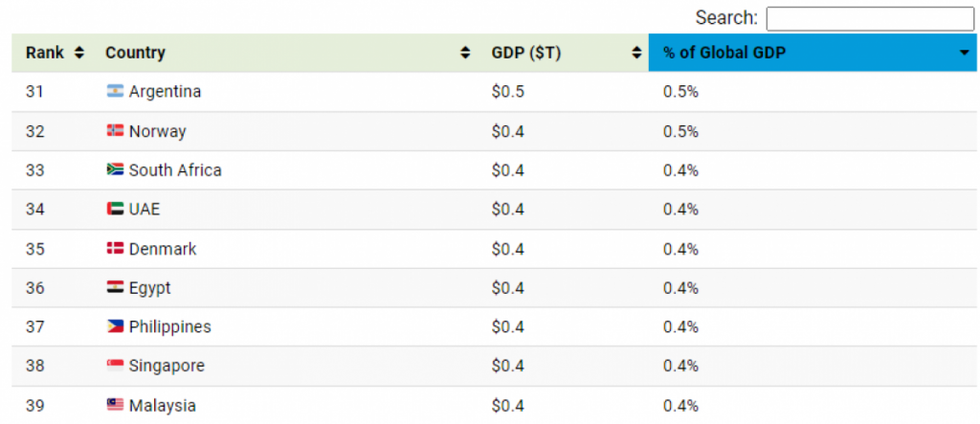Click the Singapore flag icon
The width and height of the screenshot is (980, 424).
(115, 367)
